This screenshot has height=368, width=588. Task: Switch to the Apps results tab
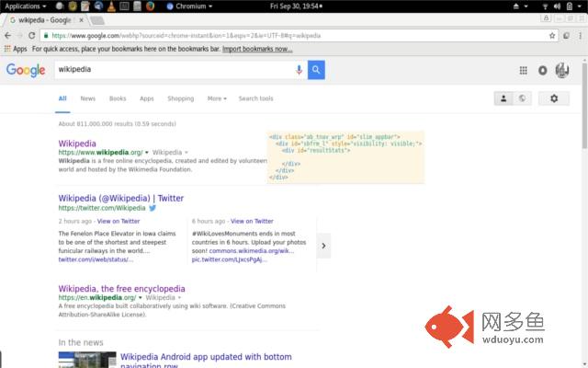[x=147, y=98]
